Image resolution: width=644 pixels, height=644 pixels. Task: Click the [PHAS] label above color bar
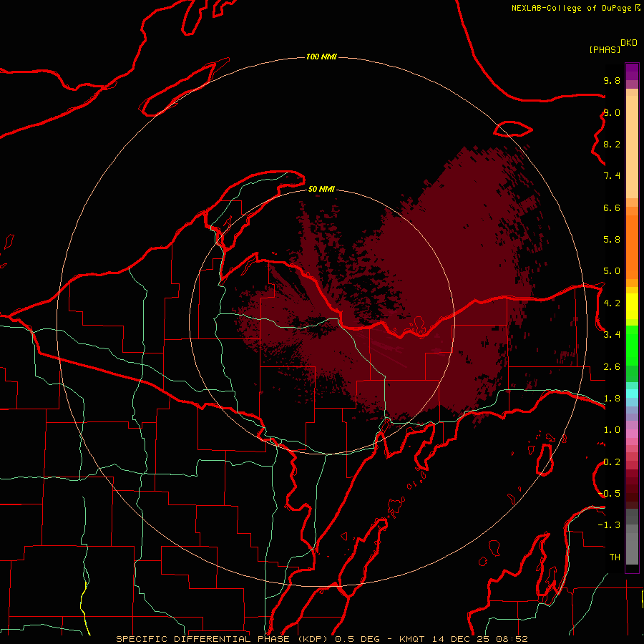pyautogui.click(x=605, y=49)
